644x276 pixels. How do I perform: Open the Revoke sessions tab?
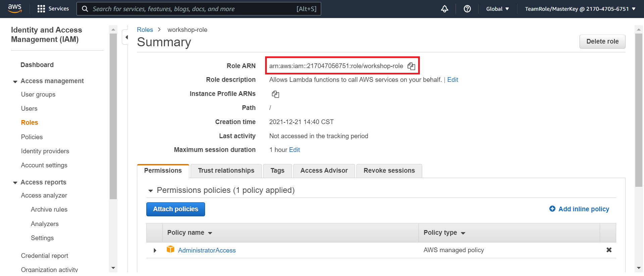pos(389,171)
